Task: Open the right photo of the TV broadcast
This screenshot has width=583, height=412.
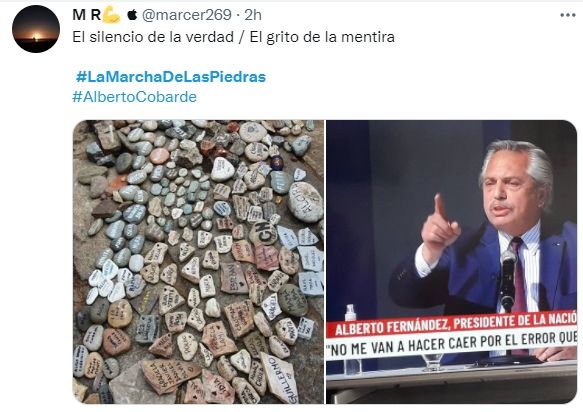Action: (451, 262)
